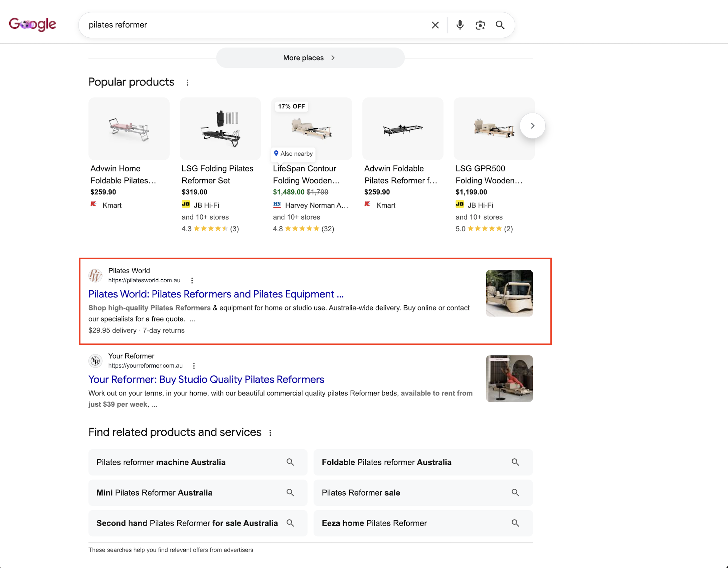The height and width of the screenshot is (568, 728).
Task: Click the 4.3 star rating with 3 reviews
Action: point(210,229)
